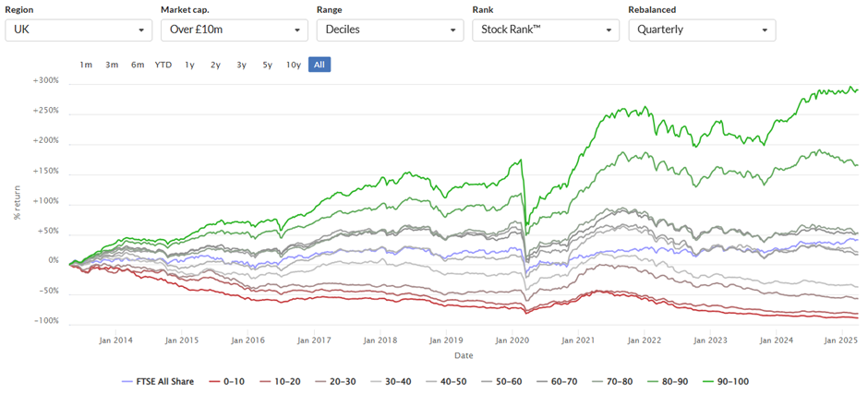Toggle the FTSE All Share legend series
This screenshot has height=394, width=868.
(x=157, y=382)
